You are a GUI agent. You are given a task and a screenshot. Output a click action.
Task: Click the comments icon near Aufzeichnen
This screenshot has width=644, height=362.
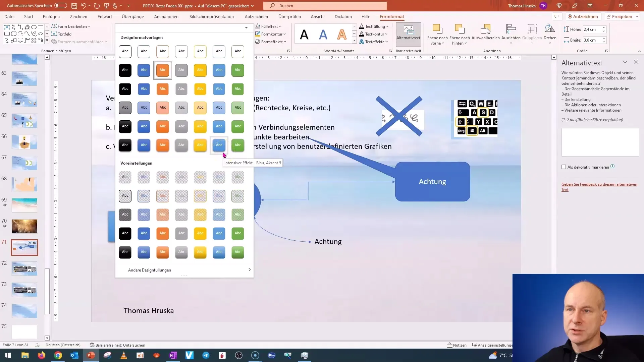556,16
